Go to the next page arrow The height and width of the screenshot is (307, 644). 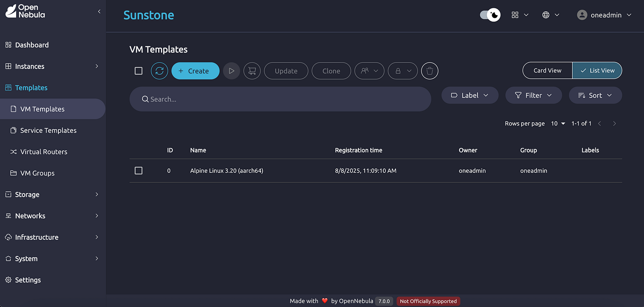click(615, 124)
